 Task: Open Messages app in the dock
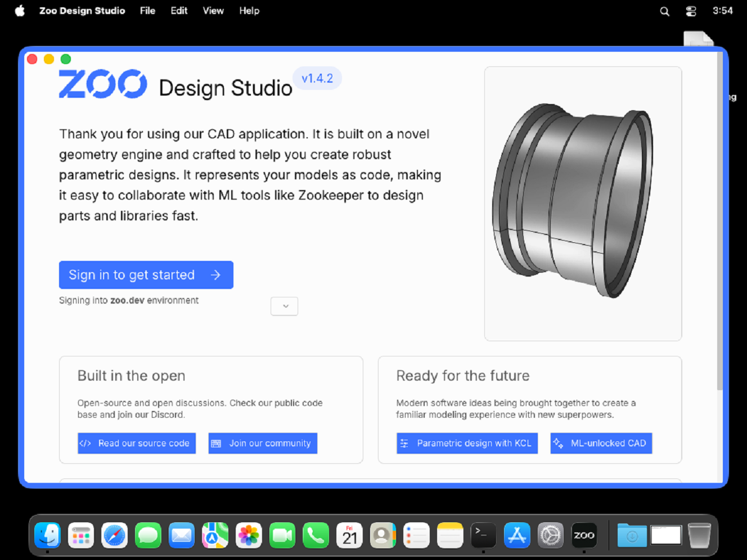point(148,535)
